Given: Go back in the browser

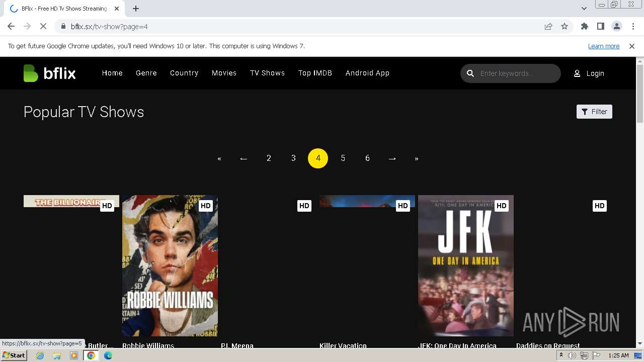Looking at the screenshot, I should pos(11,26).
